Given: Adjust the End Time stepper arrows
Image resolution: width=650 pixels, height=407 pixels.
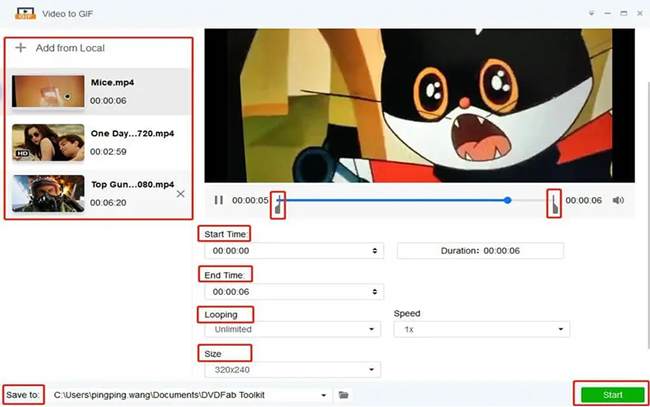Looking at the screenshot, I should pos(375,292).
